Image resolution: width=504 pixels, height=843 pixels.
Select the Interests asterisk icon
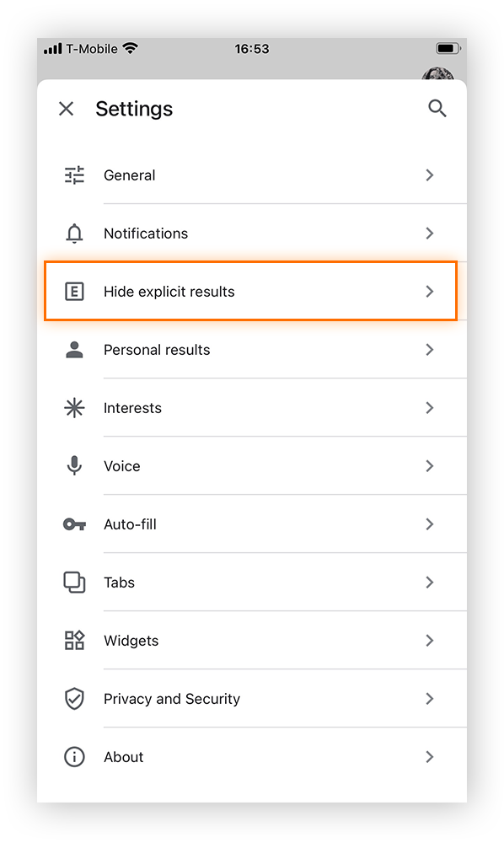pyautogui.click(x=74, y=407)
